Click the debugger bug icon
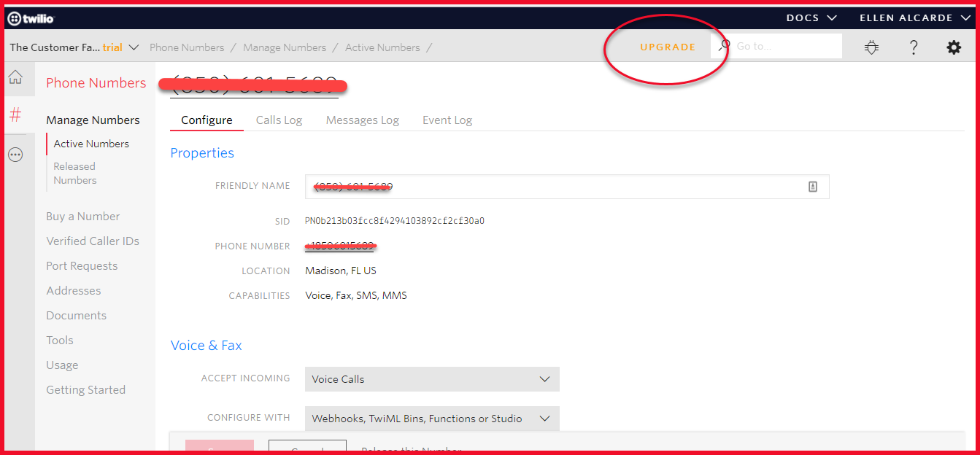This screenshot has width=980, height=455. click(871, 47)
